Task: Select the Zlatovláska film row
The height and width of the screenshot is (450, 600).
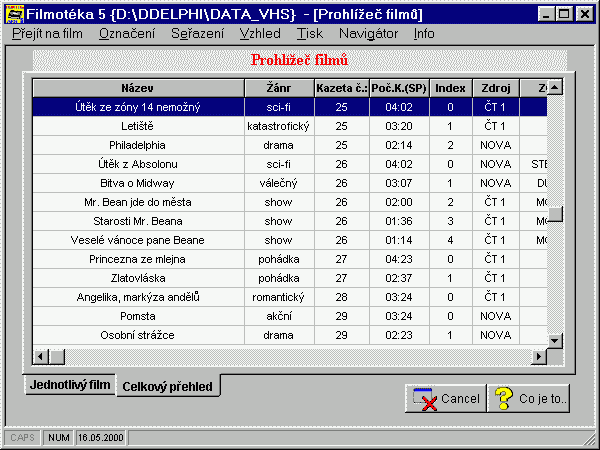Action: (x=138, y=277)
